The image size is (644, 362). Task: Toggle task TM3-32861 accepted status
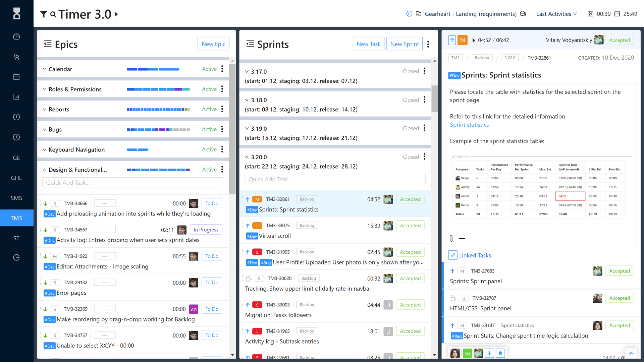(x=410, y=199)
